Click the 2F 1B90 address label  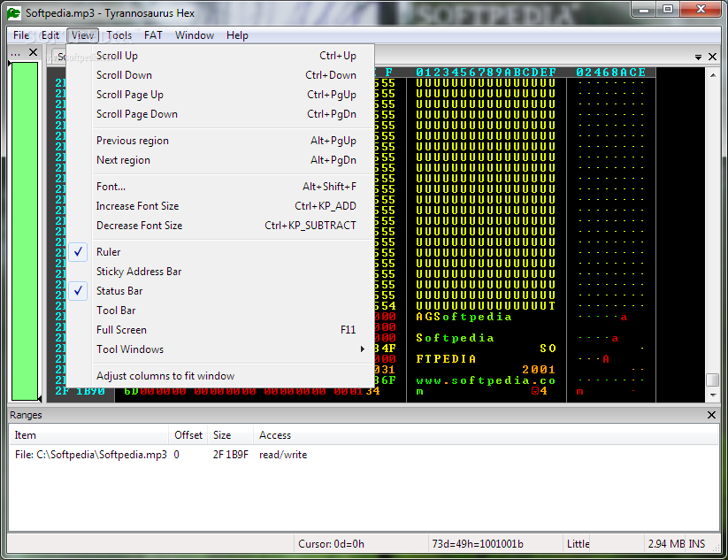click(80, 391)
